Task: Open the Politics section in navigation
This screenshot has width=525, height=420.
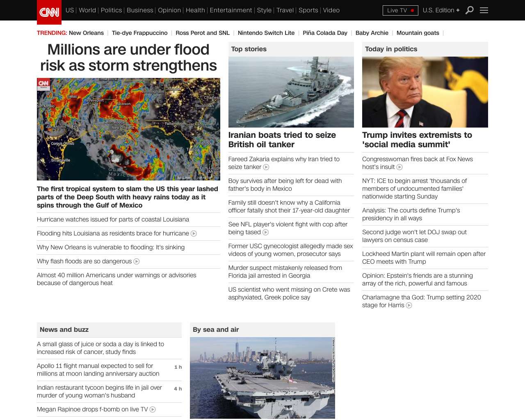Action: coord(112,10)
